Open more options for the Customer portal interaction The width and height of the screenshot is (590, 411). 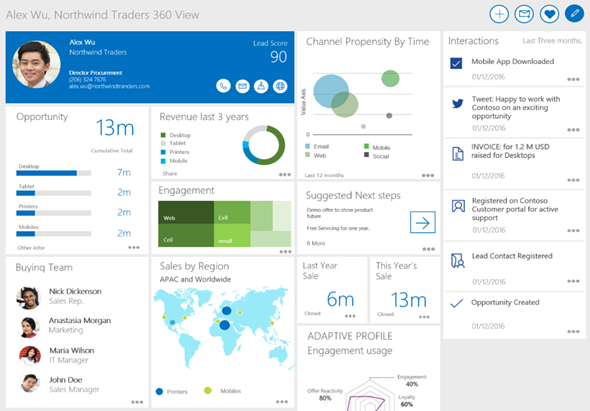point(573,230)
